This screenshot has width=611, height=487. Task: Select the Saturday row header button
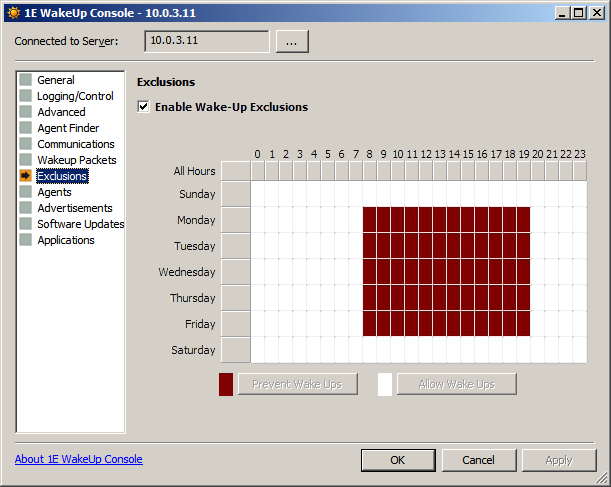(235, 350)
